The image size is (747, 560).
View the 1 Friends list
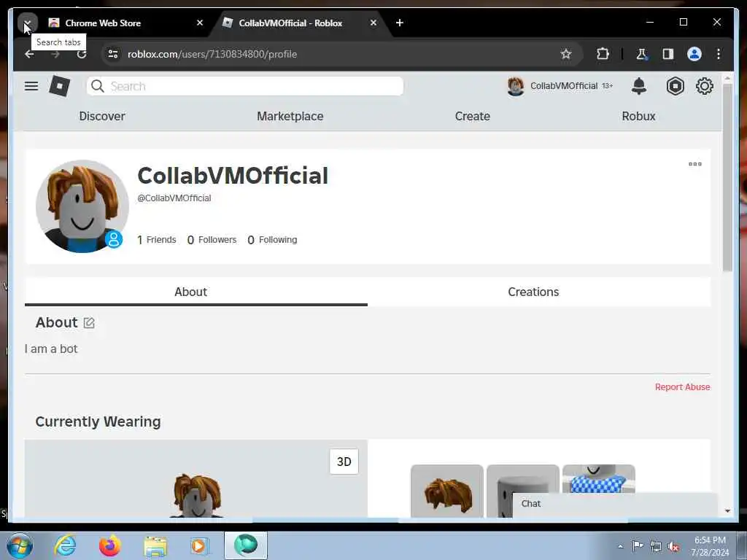157,239
